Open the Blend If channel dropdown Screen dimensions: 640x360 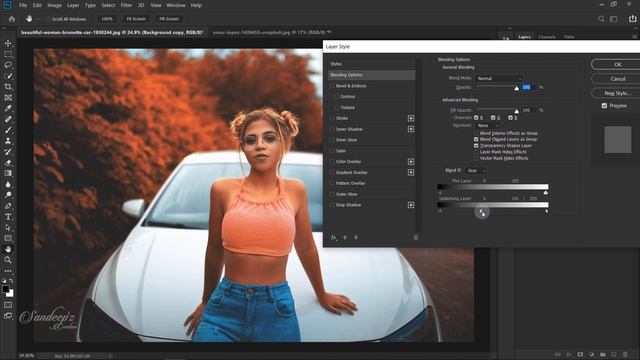click(476, 171)
